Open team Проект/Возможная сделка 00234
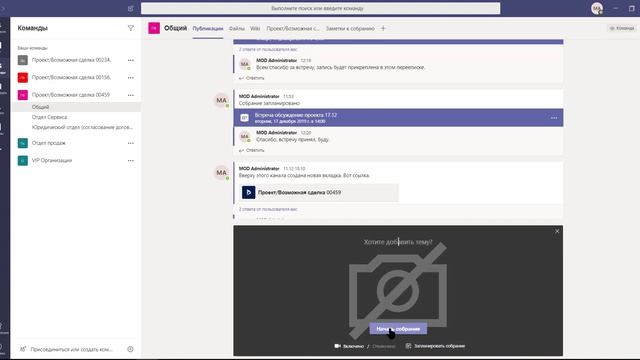This screenshot has height=360, width=640. [71, 60]
